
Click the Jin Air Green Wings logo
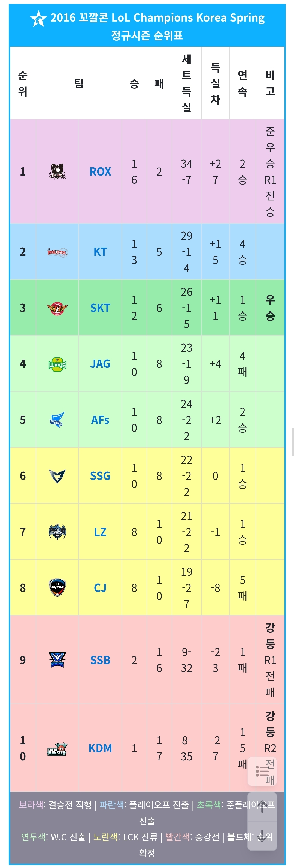click(x=57, y=364)
